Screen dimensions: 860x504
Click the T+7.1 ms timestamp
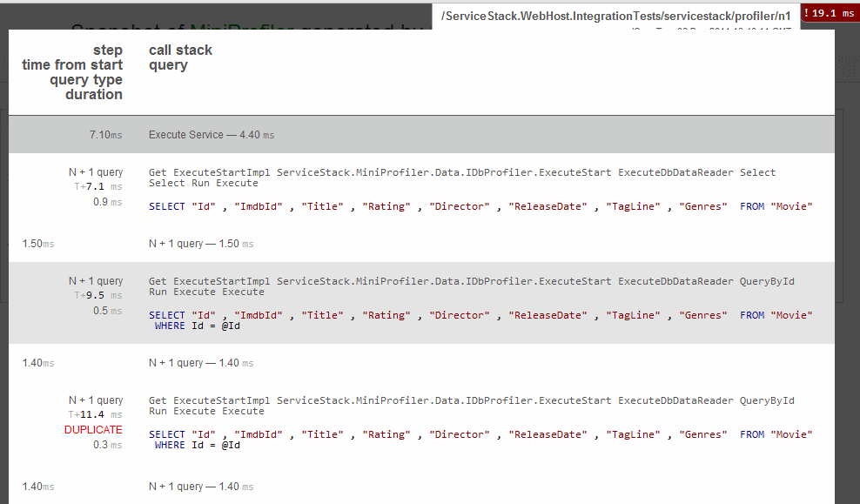coord(96,185)
